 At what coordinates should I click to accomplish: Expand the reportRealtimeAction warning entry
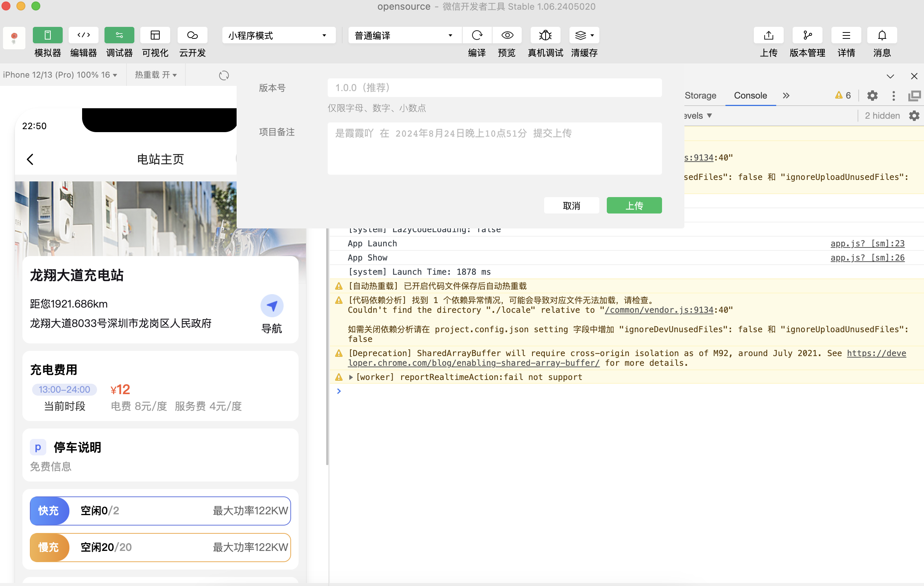(350, 377)
